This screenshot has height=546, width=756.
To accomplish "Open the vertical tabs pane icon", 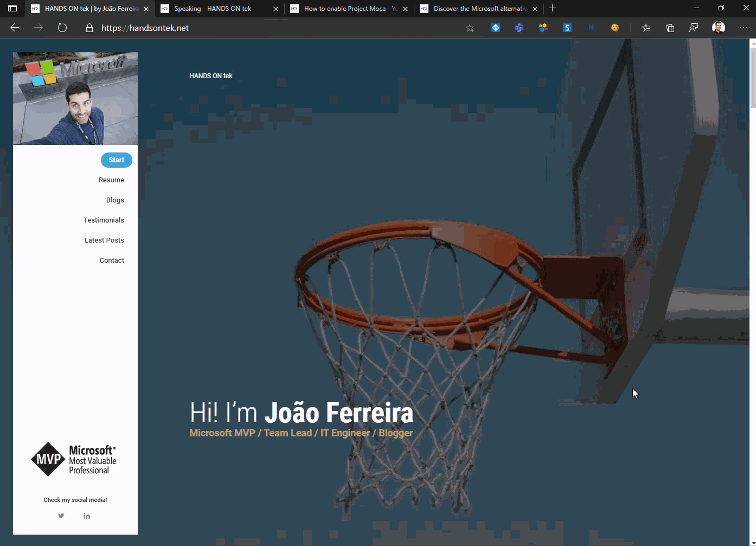I will click(x=12, y=9).
